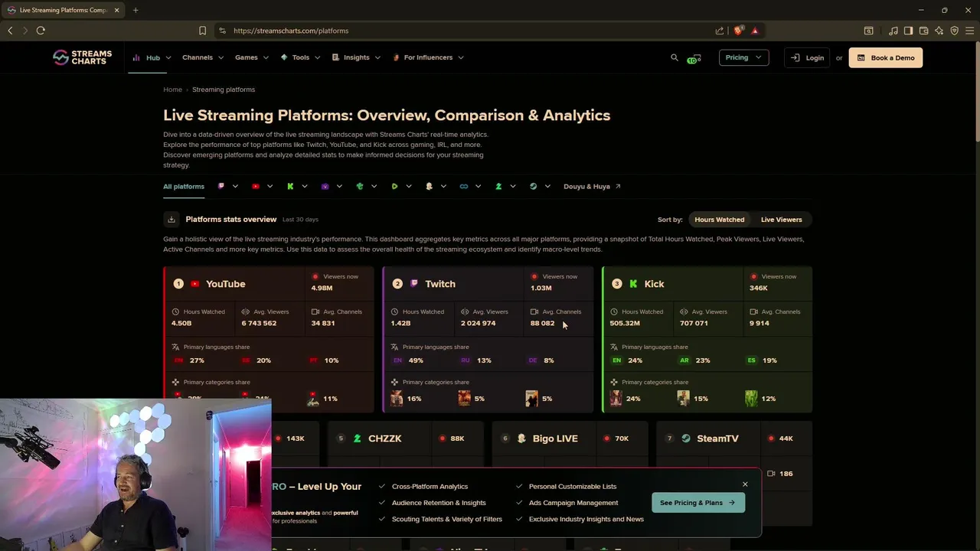The image size is (980, 551).
Task: Click the page vertical scrollbar
Action: pyautogui.click(x=977, y=92)
